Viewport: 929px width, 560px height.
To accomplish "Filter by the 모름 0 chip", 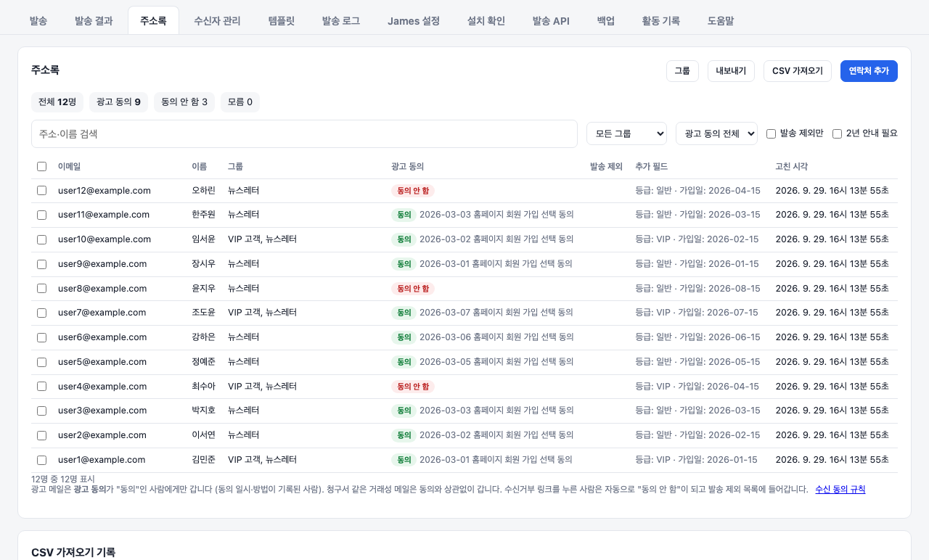I will point(240,102).
